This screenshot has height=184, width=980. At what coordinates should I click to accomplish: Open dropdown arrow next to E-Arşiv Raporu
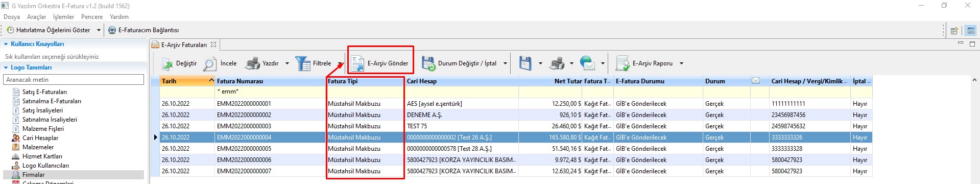681,64
